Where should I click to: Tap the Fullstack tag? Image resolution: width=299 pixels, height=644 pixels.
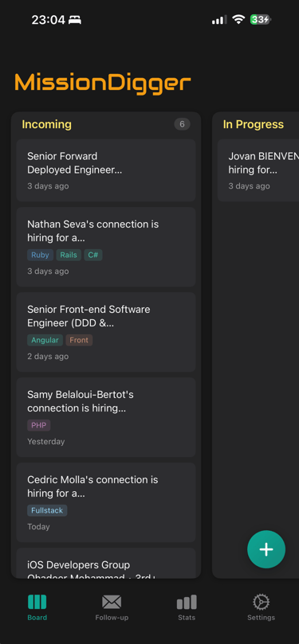(x=47, y=510)
